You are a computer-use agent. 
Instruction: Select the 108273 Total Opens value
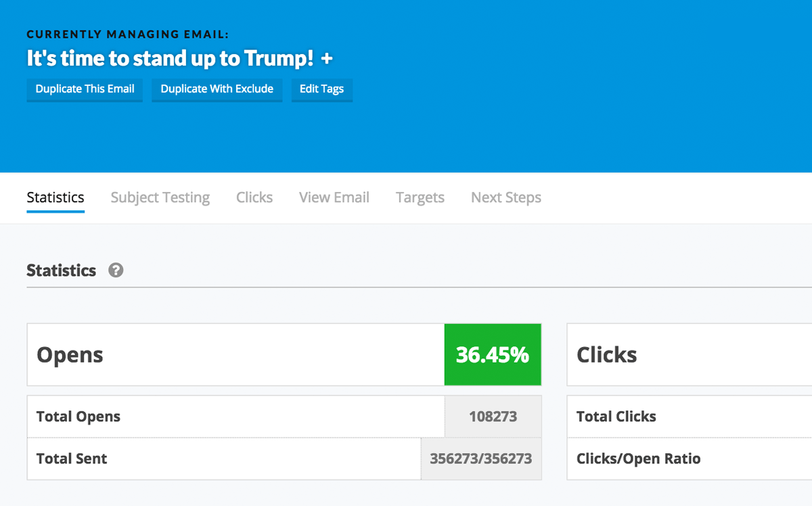tap(493, 417)
